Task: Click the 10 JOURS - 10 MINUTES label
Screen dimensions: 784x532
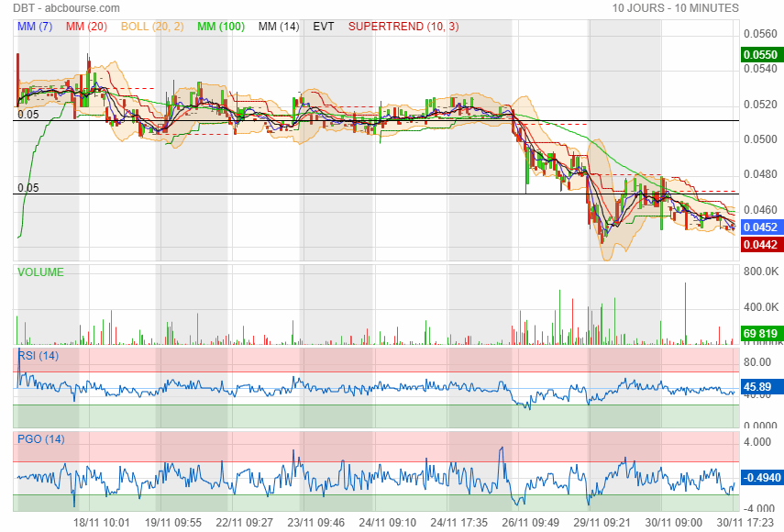Action: click(x=676, y=8)
